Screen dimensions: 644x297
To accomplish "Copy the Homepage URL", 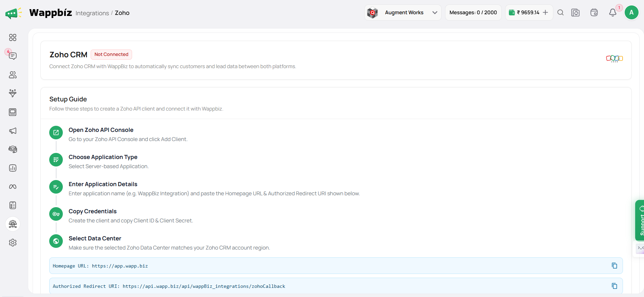I will [x=614, y=266].
